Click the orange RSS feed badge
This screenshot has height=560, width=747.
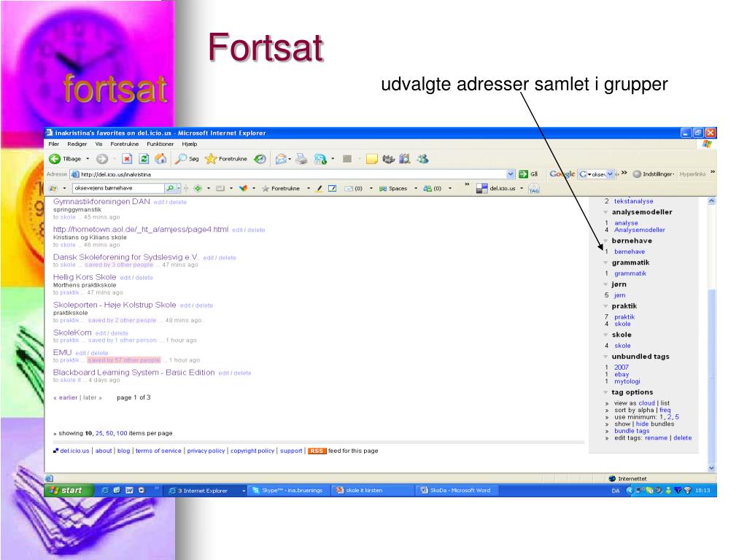(317, 451)
